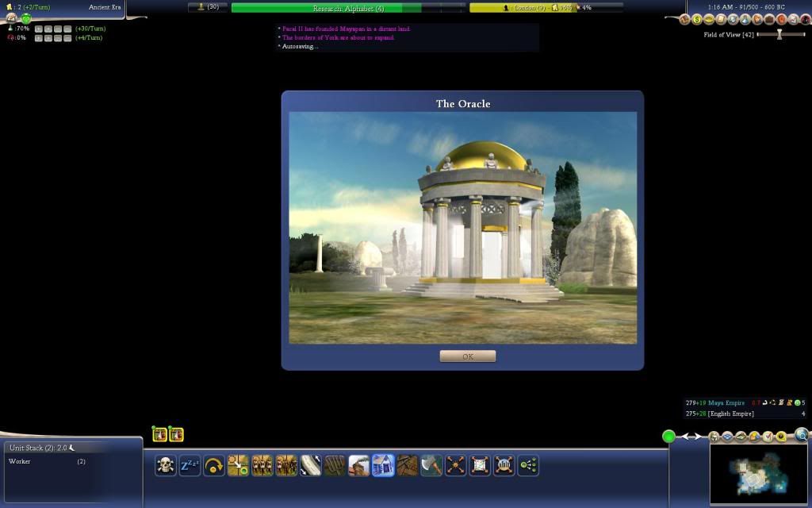Select English Empire in the scoreboard
The height and width of the screenshot is (508, 812).
730,414
